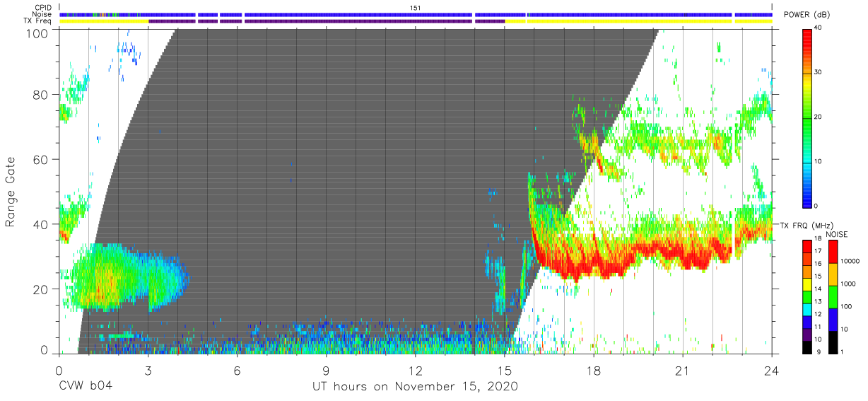The width and height of the screenshot is (868, 401).
Task: Click the CPID value 151
Action: point(415,7)
